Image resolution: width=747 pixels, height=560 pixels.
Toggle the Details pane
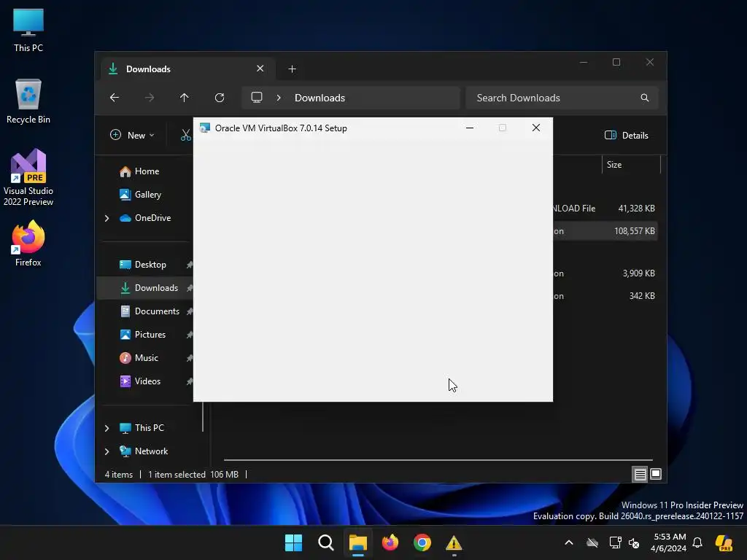[627, 135]
